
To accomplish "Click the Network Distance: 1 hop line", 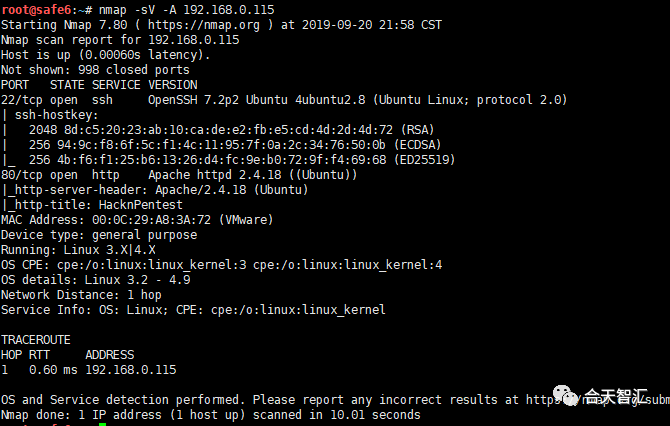I will point(81,295).
